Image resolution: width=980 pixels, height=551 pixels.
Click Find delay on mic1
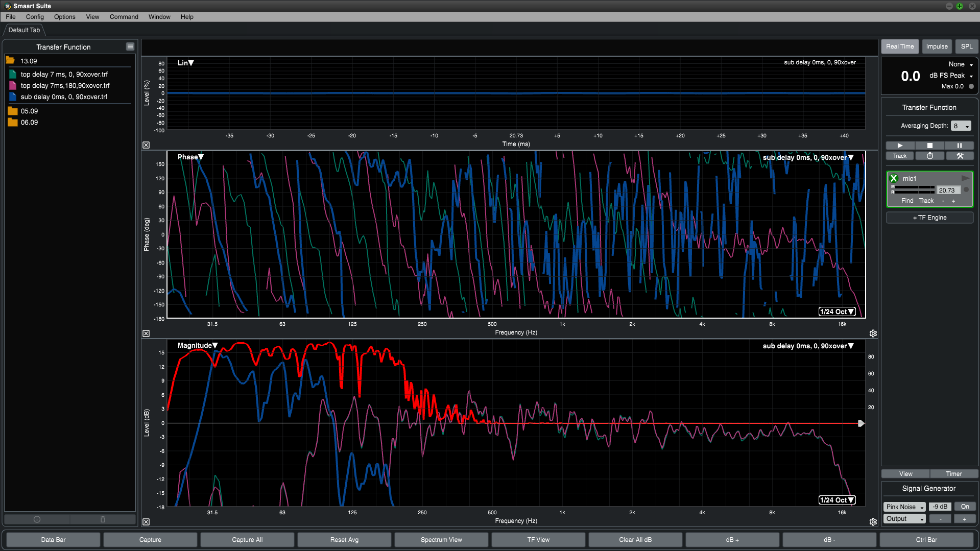pyautogui.click(x=907, y=201)
